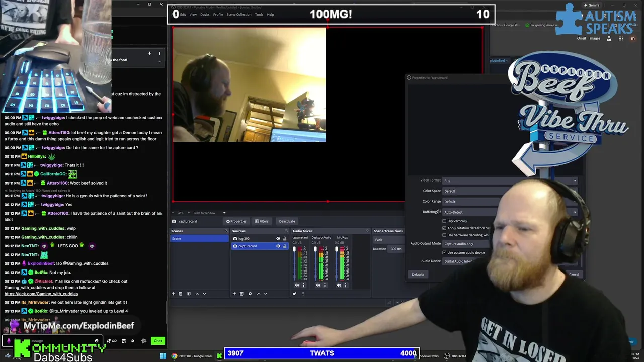
Task: Open Desktop Audio options three-dot menu
Action: [325, 285]
